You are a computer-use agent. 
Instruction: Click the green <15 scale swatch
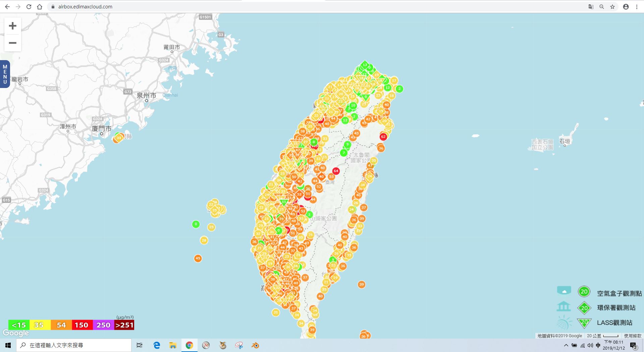coord(19,325)
